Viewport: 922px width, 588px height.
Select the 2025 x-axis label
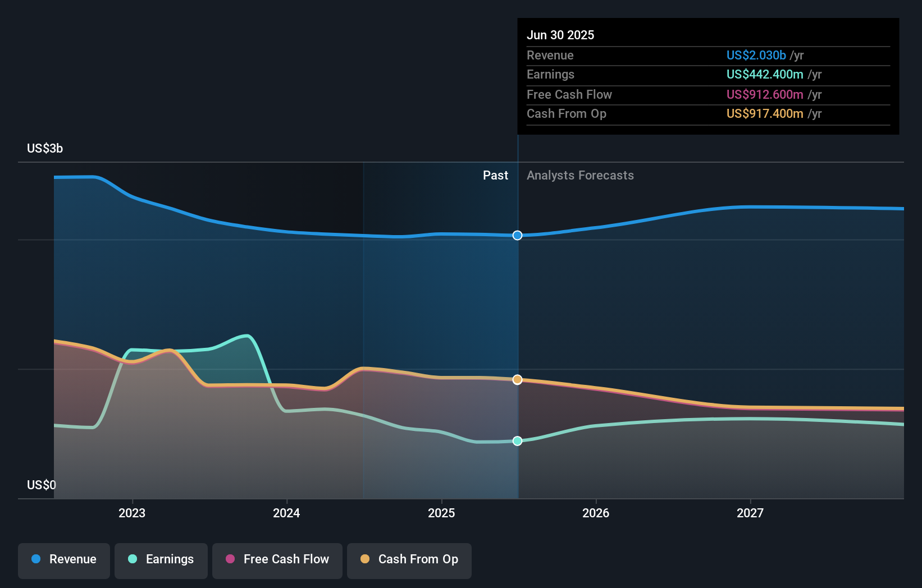tap(441, 513)
